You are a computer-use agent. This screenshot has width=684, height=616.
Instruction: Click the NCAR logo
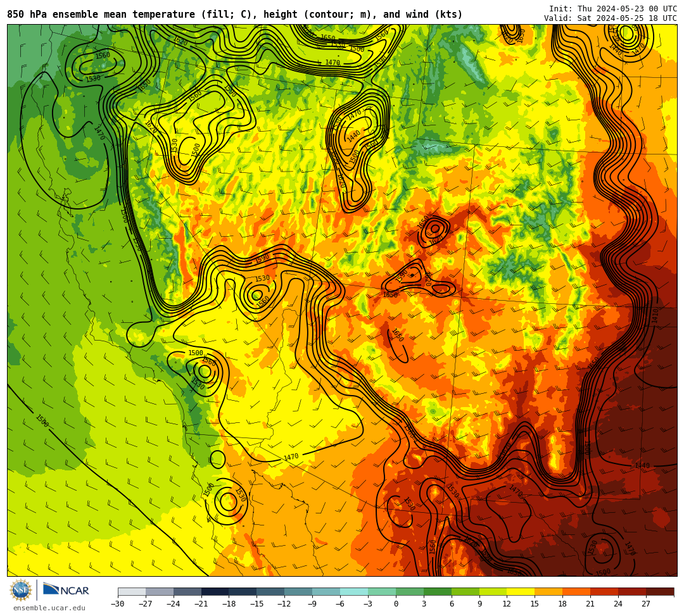(66, 590)
